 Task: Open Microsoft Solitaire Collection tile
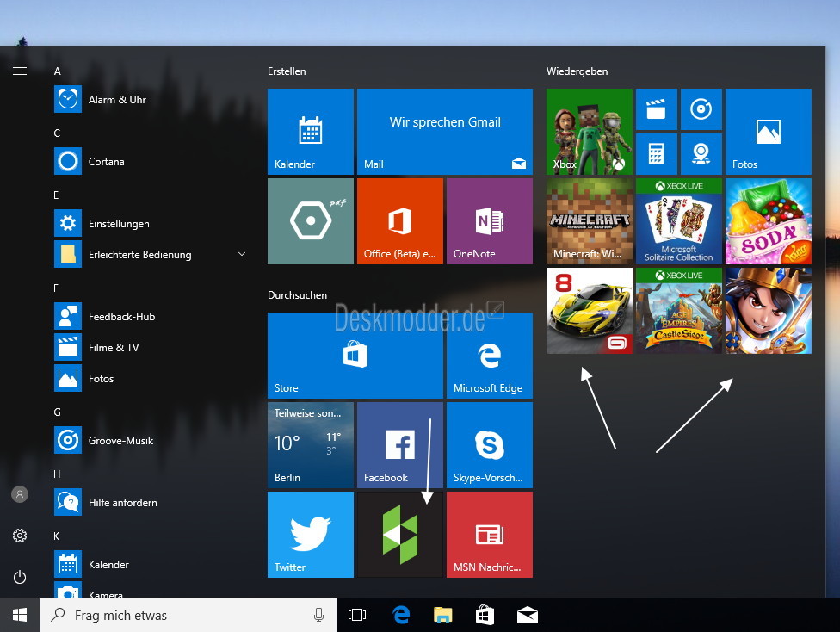pyautogui.click(x=679, y=220)
